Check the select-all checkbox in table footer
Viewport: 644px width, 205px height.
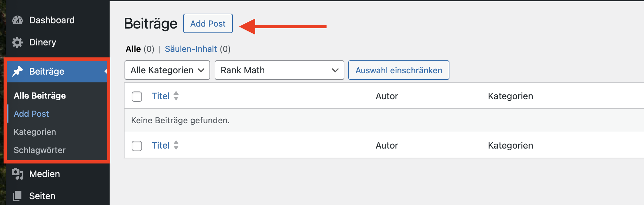click(137, 146)
